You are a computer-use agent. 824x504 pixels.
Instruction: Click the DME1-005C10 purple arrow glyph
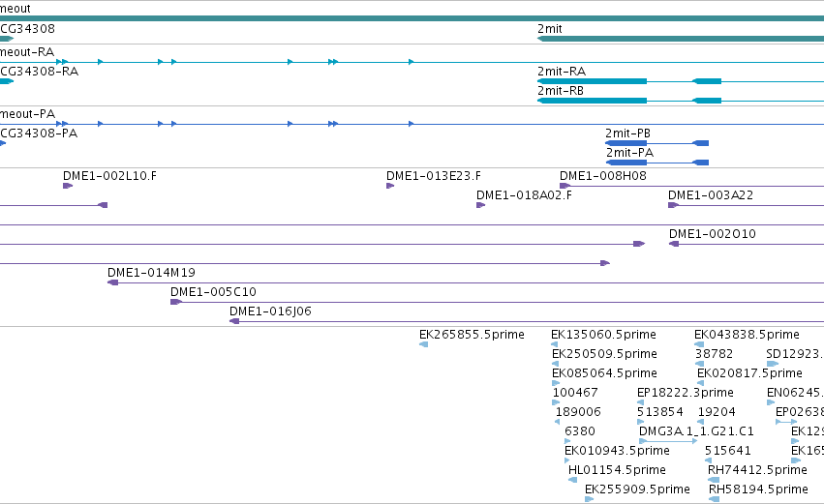(175, 302)
